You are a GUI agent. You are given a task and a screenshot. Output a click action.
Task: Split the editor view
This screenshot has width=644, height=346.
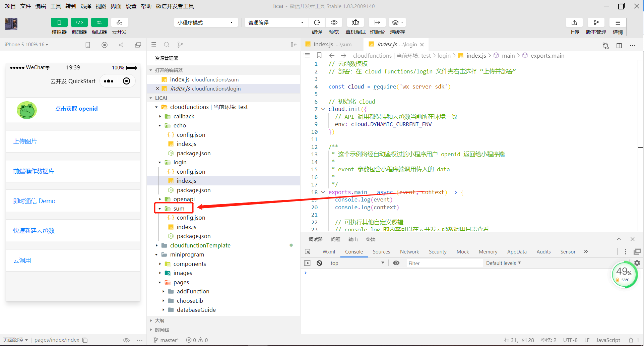(x=619, y=46)
